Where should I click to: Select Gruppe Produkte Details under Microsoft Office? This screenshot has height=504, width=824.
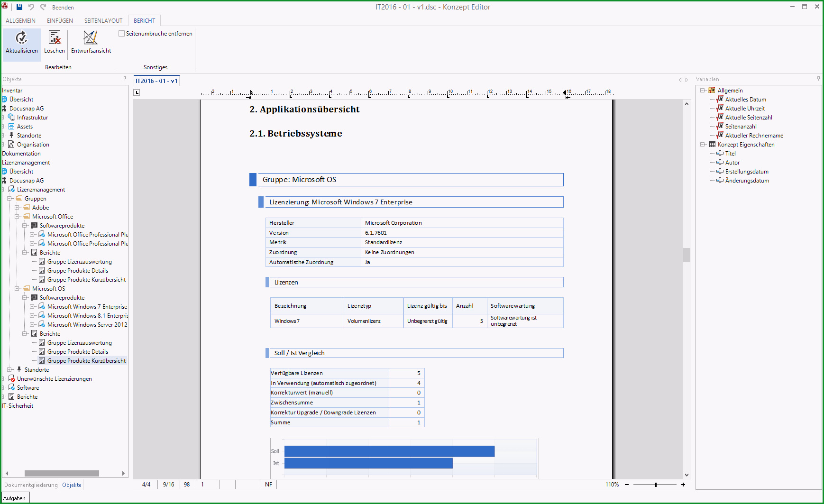tap(78, 270)
